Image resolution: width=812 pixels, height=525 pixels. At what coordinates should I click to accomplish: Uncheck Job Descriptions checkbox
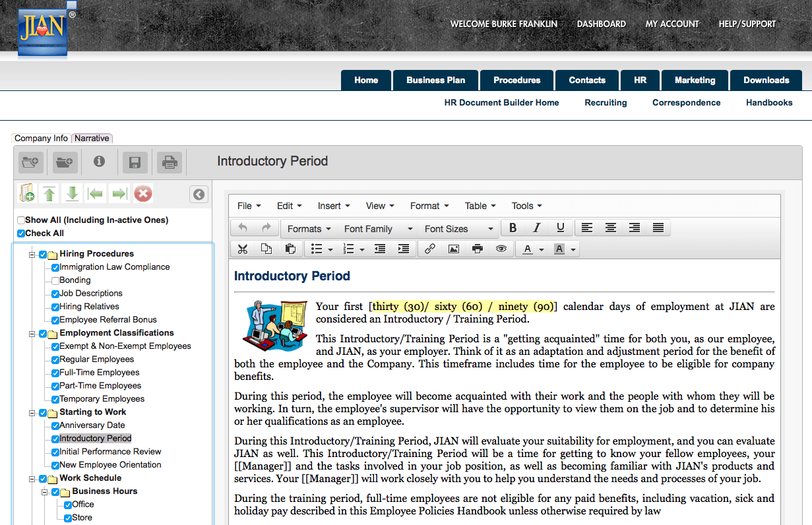click(55, 293)
